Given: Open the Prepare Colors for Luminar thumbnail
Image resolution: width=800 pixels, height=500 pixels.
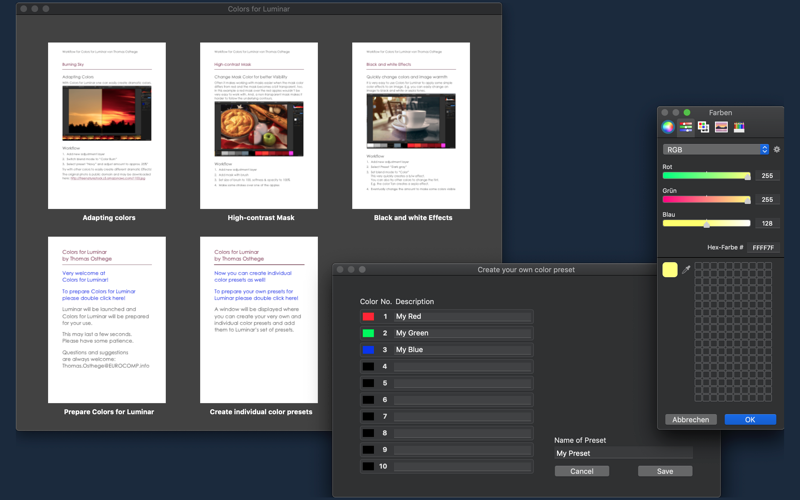Looking at the screenshot, I should (x=107, y=319).
